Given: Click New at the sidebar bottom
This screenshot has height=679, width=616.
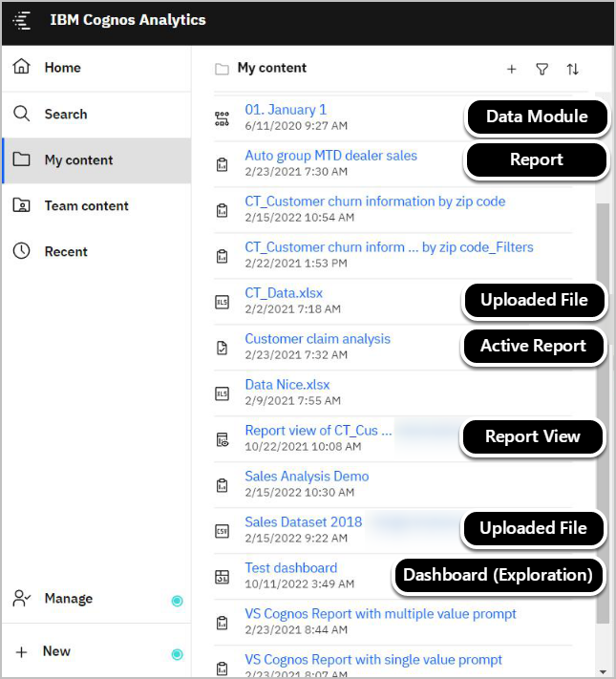Looking at the screenshot, I should (x=96, y=651).
